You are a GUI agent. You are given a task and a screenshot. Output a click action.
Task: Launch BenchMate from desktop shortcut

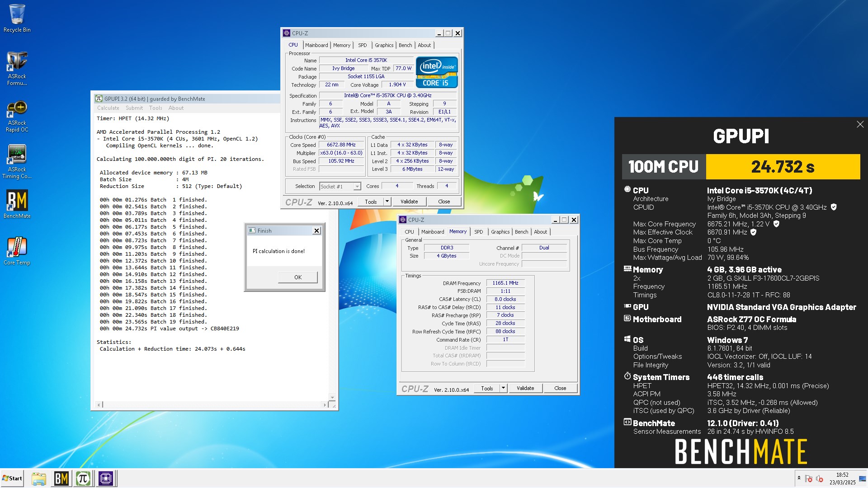[17, 204]
